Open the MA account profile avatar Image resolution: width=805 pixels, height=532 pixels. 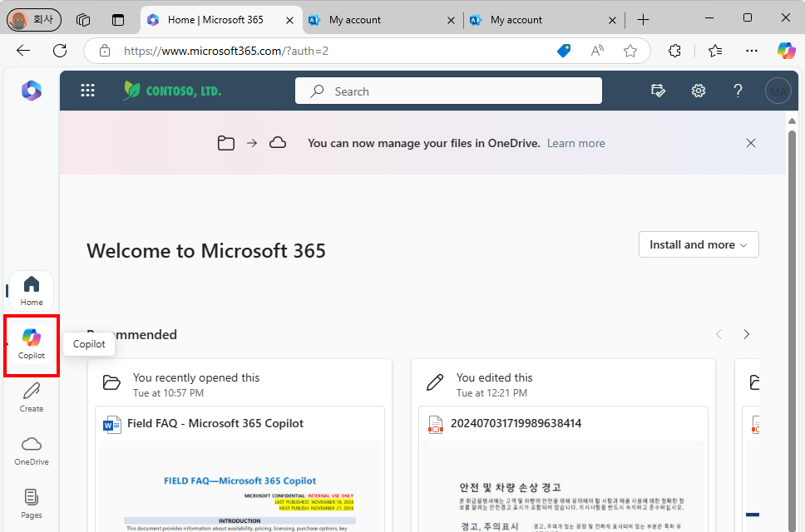778,91
